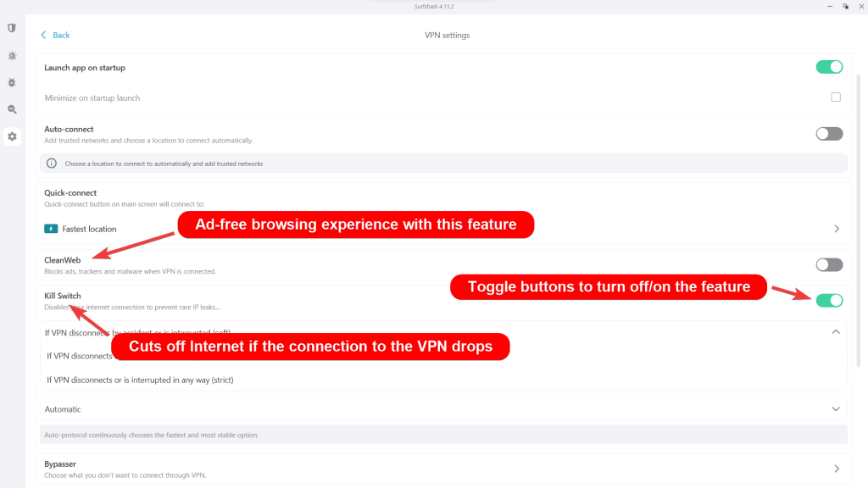The width and height of the screenshot is (868, 488).
Task: Open the Antivirus bug icon in sidebar
Action: pos(12,82)
